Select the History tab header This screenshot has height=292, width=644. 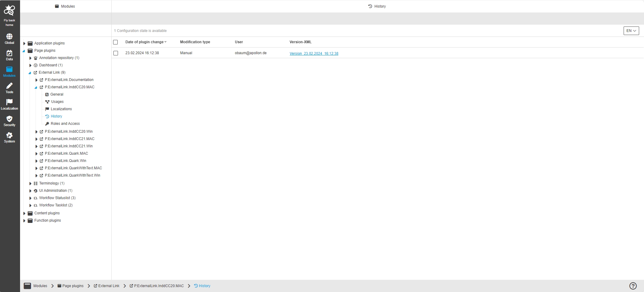pos(377,6)
